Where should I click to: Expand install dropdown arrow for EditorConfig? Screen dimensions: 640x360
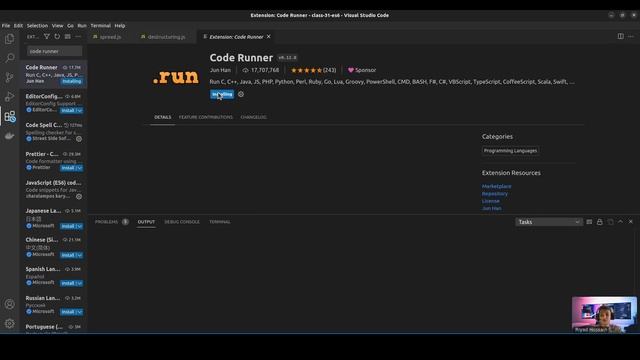pos(80,111)
